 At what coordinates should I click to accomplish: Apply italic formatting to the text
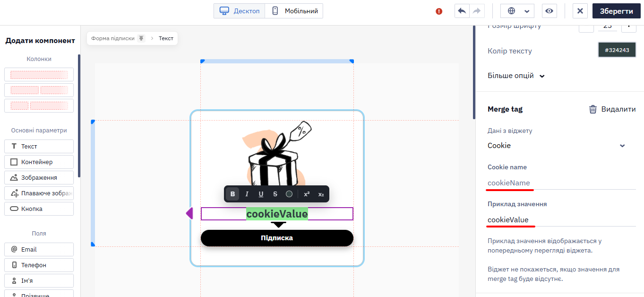pyautogui.click(x=247, y=194)
